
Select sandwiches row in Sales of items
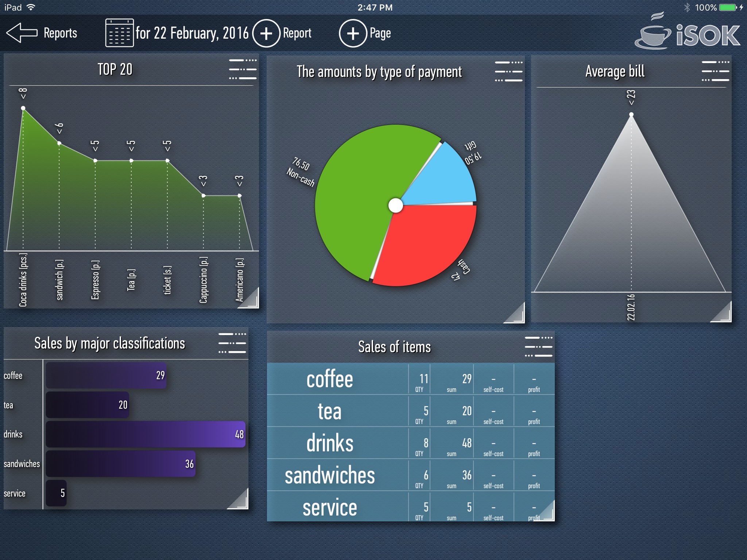click(x=411, y=475)
